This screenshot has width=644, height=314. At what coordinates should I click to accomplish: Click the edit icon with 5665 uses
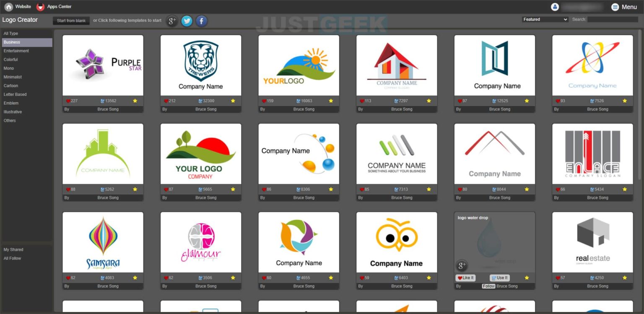(201, 189)
